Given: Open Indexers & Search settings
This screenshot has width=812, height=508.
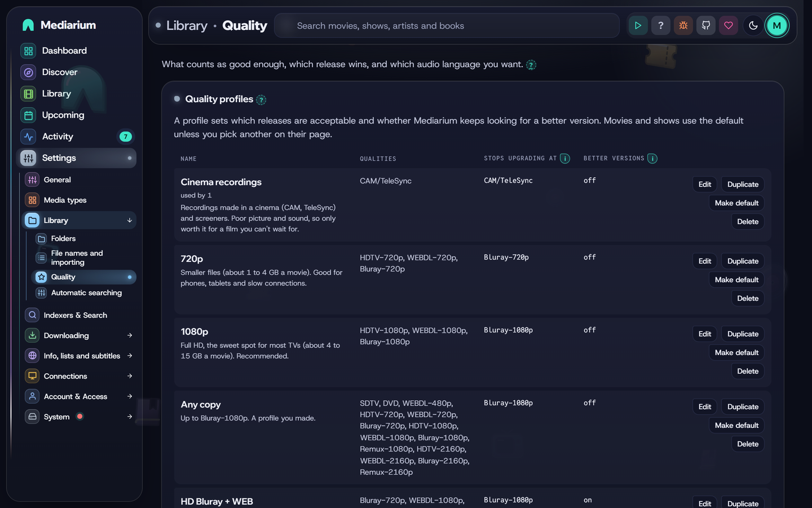Looking at the screenshot, I should click(79, 315).
